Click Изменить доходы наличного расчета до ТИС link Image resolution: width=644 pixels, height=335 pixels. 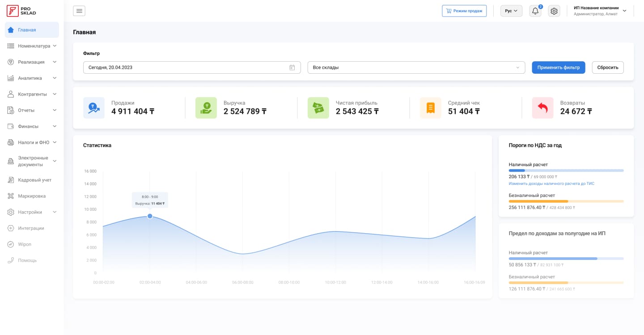[x=551, y=184]
